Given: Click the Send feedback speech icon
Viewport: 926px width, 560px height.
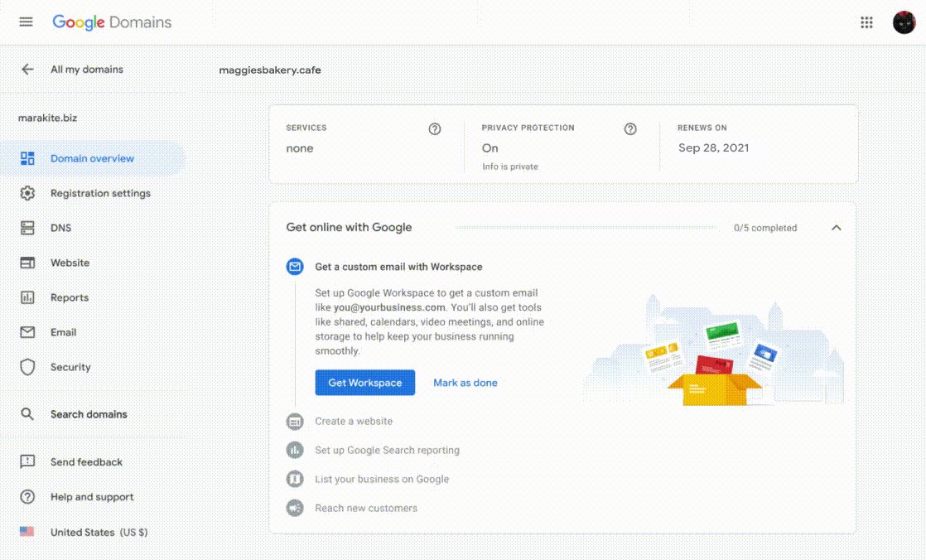Looking at the screenshot, I should pos(27,461).
